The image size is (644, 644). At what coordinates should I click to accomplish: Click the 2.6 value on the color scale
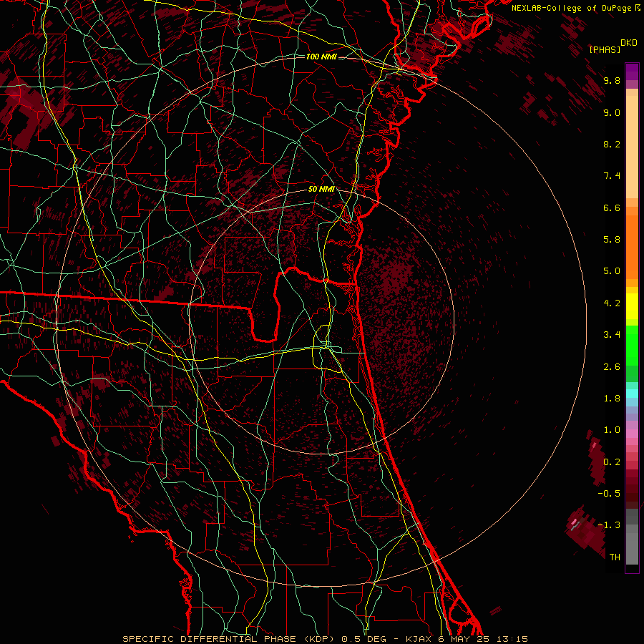click(x=612, y=366)
